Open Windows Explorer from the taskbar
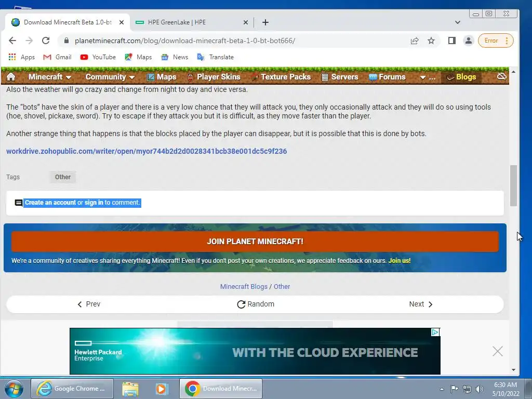Image resolution: width=532 pixels, height=399 pixels. tap(130, 389)
